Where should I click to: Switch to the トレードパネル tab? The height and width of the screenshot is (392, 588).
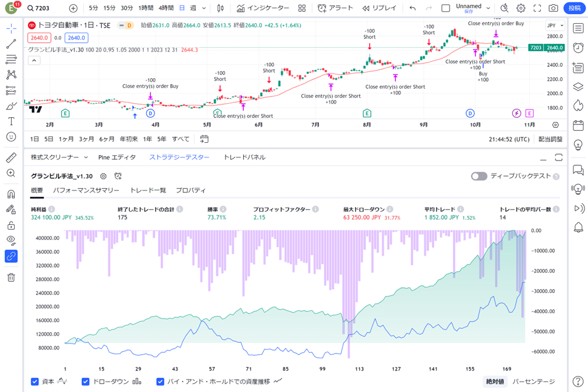point(244,158)
